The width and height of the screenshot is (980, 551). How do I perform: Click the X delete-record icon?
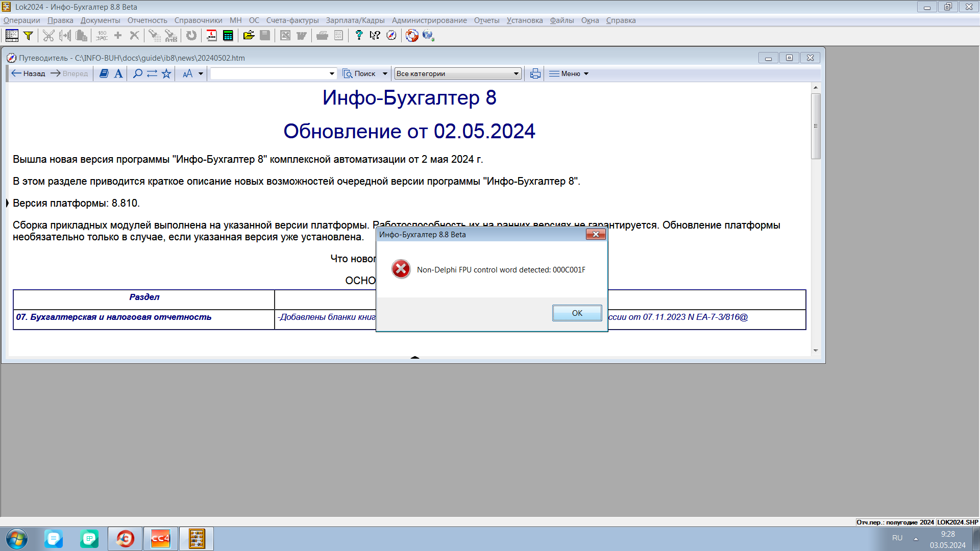pyautogui.click(x=134, y=35)
